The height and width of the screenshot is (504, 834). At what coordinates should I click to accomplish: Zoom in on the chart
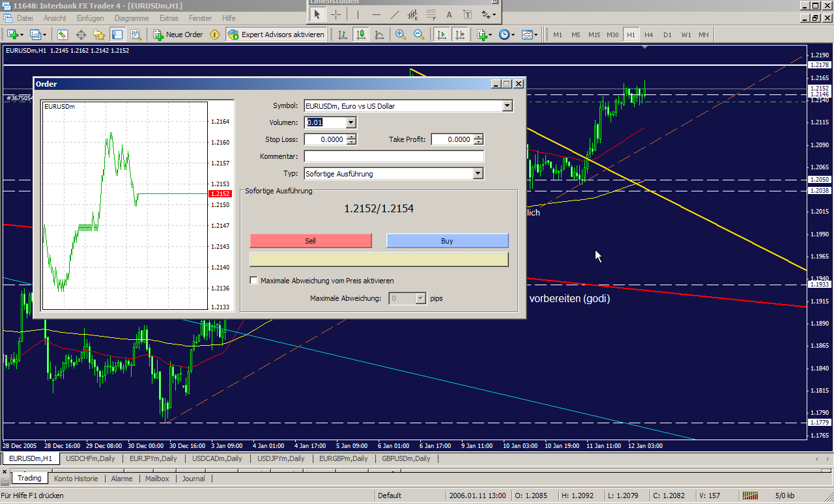pyautogui.click(x=401, y=35)
